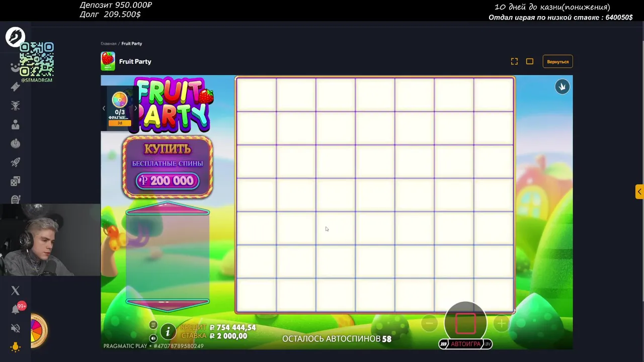Increase bet with the plus button
This screenshot has width=644, height=362.
(501, 324)
